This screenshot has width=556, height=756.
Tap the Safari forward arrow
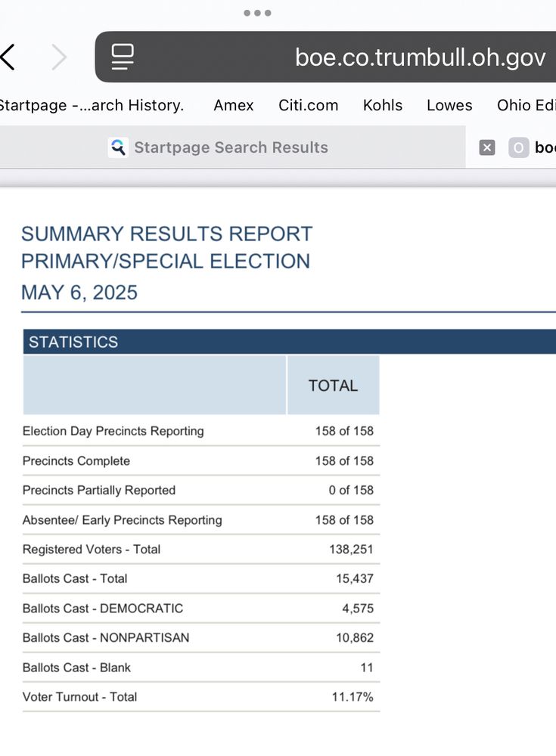point(59,57)
